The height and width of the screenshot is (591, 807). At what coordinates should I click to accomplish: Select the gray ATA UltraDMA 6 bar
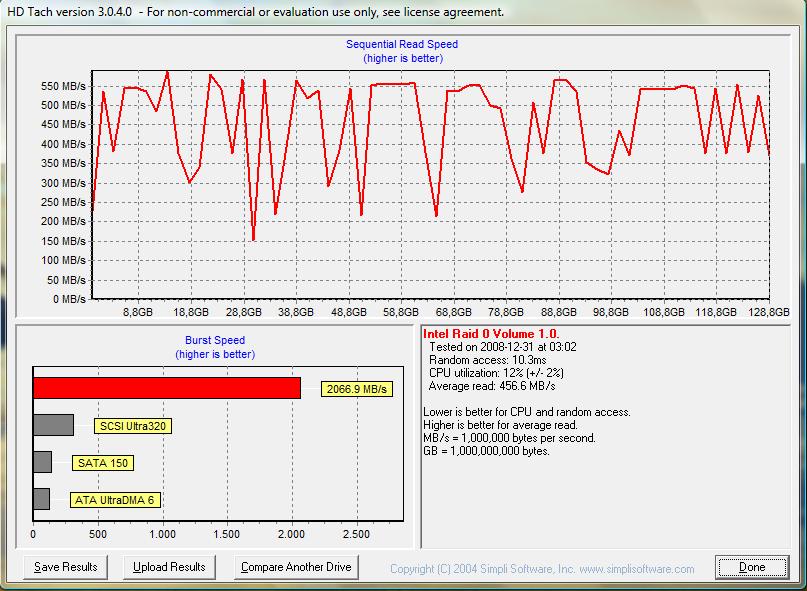coord(41,499)
